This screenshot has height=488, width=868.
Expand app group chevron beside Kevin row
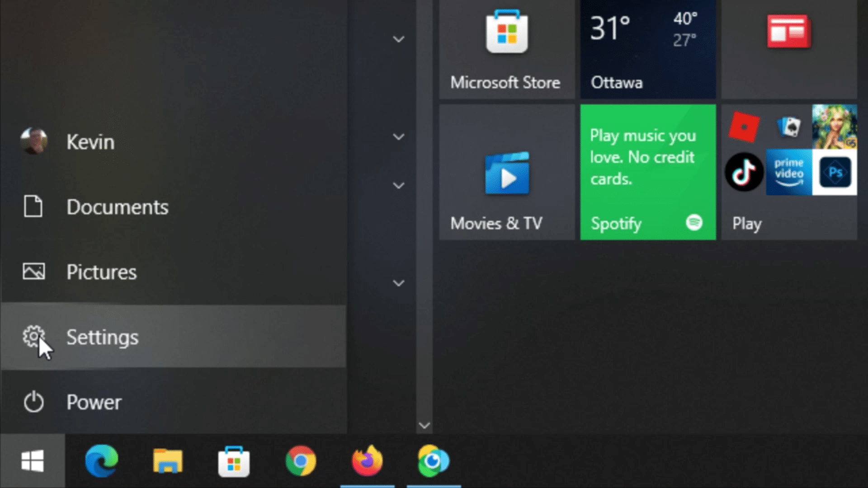[x=398, y=136]
